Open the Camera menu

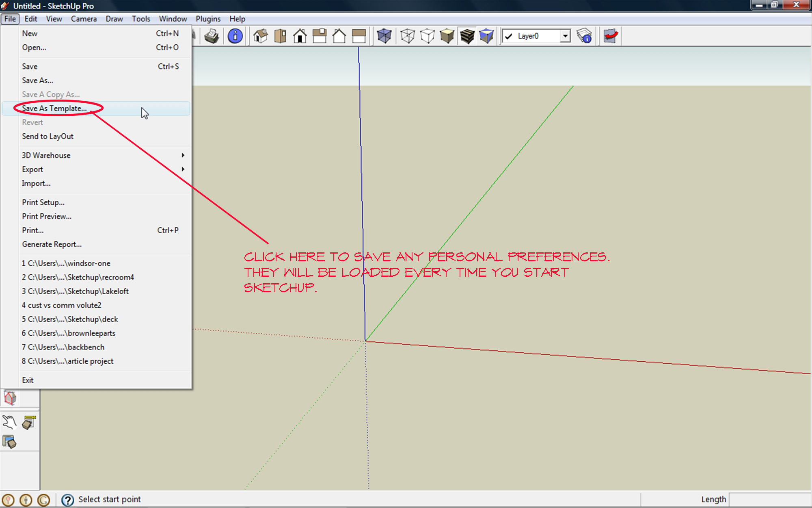(x=84, y=19)
